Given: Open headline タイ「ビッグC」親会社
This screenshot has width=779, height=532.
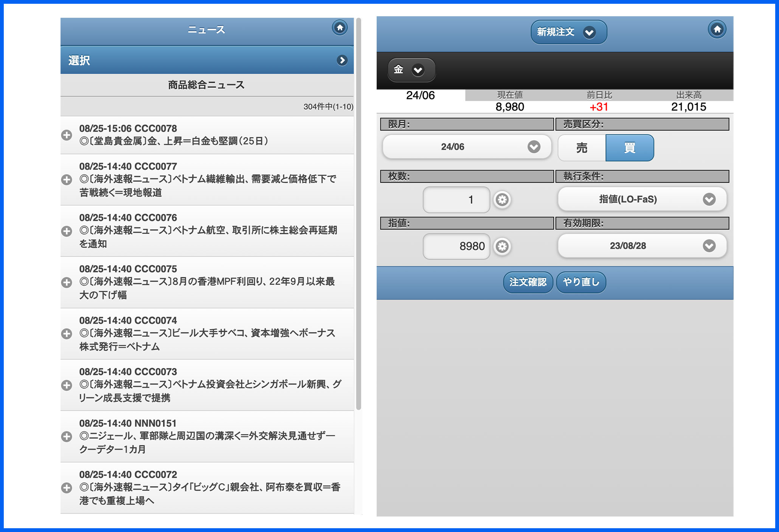Looking at the screenshot, I should (210, 494).
